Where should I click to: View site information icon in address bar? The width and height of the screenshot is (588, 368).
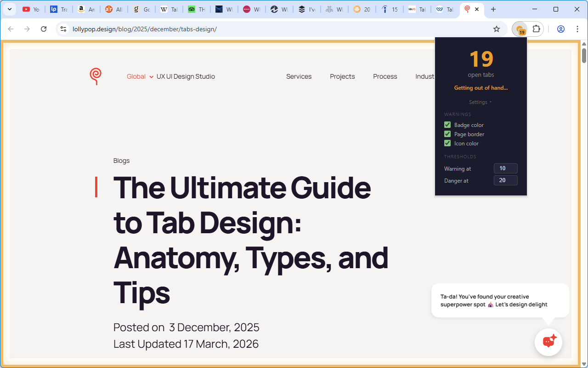(64, 29)
